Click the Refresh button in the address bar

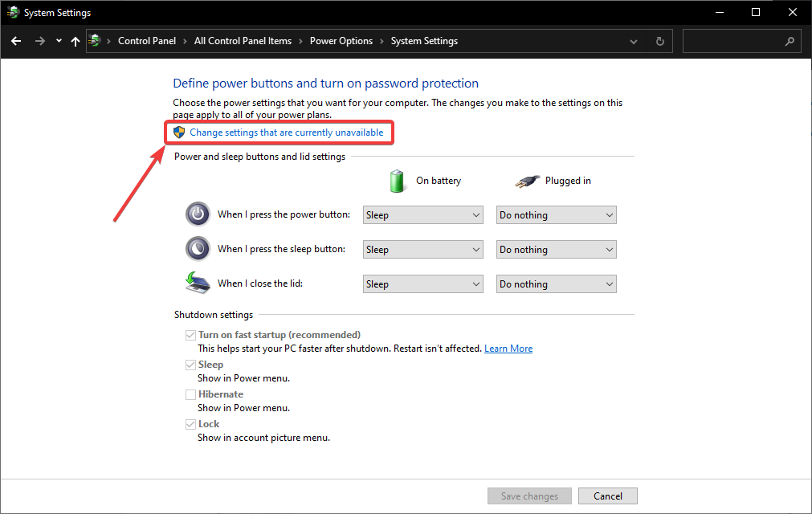point(660,41)
